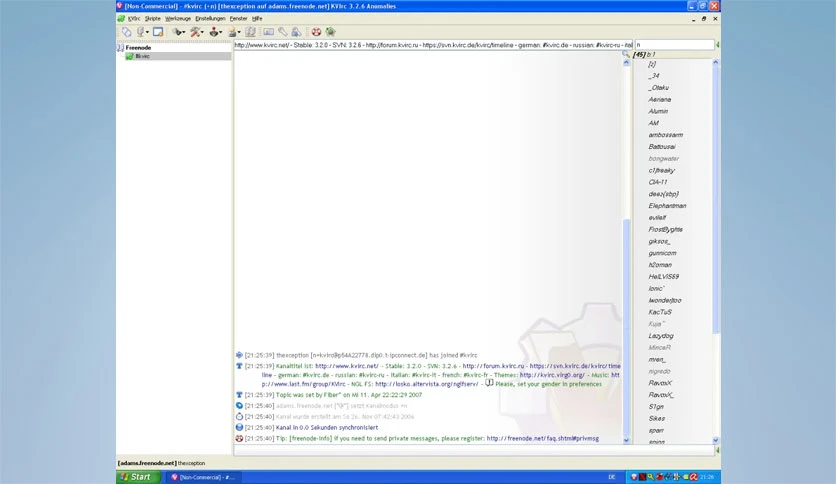The height and width of the screenshot is (484, 836).
Task: Select user gunnicom in the nick list
Action: pyautogui.click(x=662, y=253)
